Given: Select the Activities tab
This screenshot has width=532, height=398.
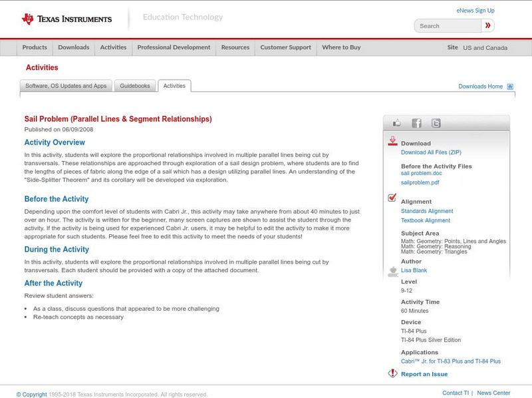Looking at the screenshot, I should pos(174,86).
